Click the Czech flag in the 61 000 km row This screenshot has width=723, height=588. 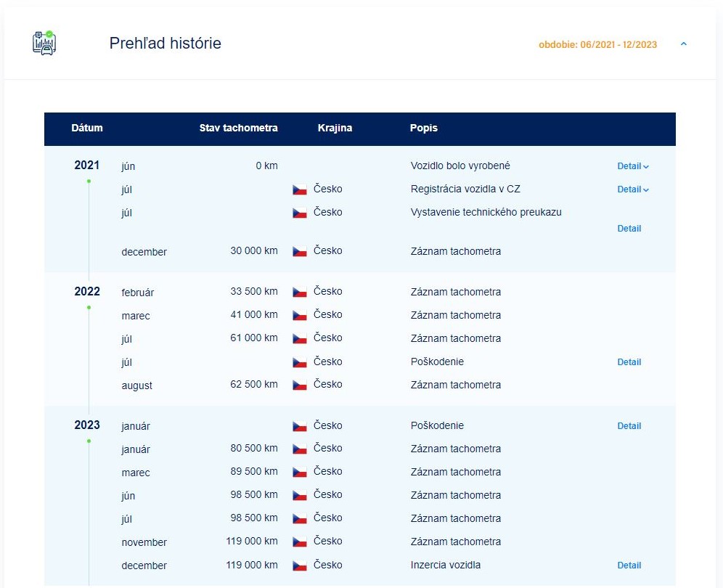click(300, 338)
